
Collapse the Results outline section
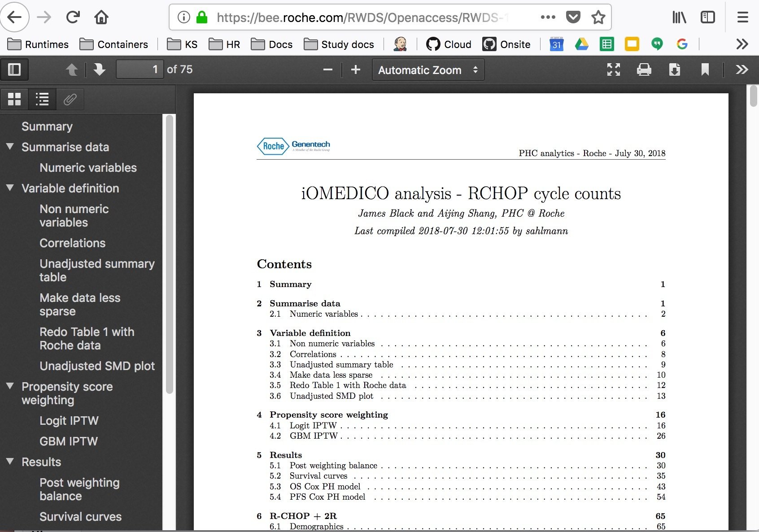pos(10,462)
